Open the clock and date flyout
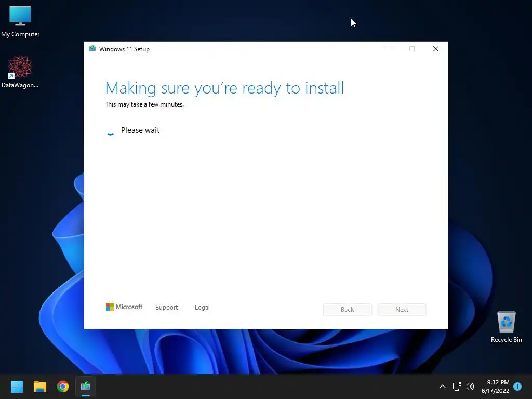Screen dimensions: 532x399 495,387
